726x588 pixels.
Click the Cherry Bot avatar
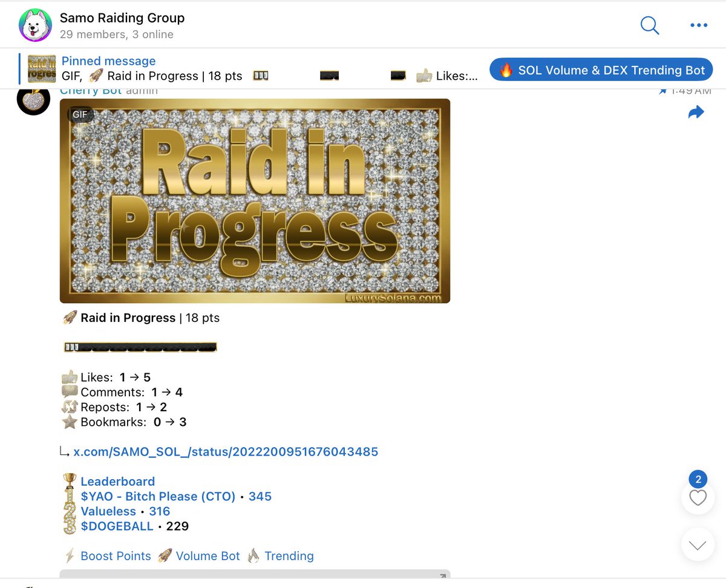(x=33, y=100)
